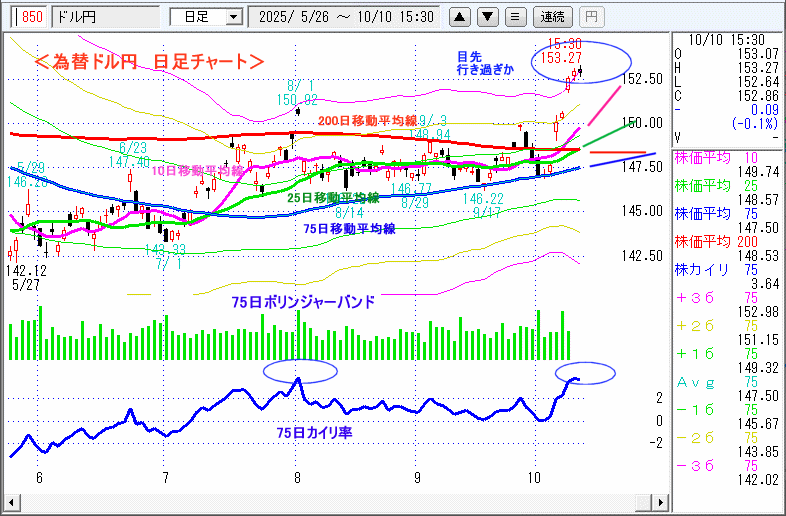Click the 142.12 low label at 5/27
The image size is (786, 516).
(x=28, y=271)
